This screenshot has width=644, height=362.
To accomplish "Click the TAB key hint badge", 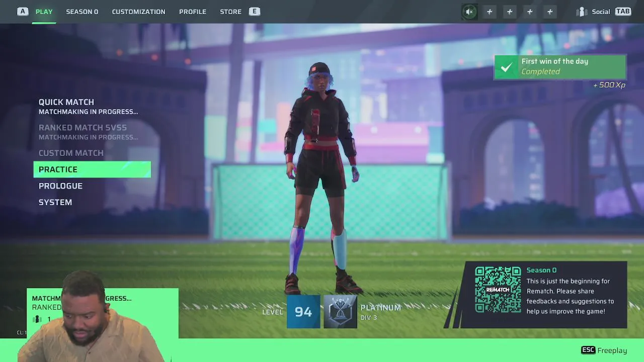I will coord(623,12).
